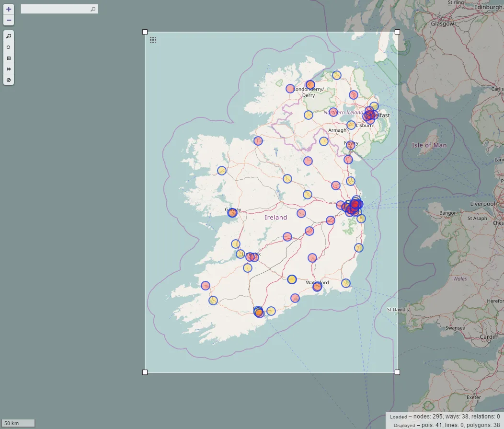504x429 pixels.
Task: Click the '50 km' scale bar
Action: click(x=18, y=423)
